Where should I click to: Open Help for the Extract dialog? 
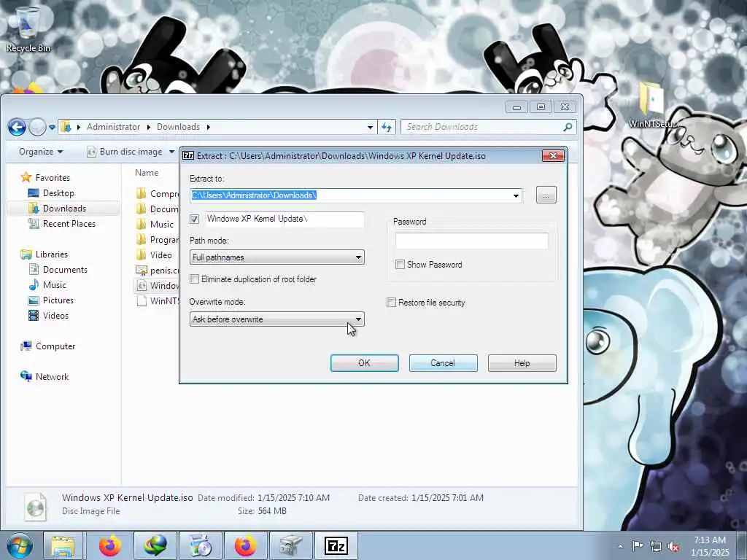tap(522, 363)
